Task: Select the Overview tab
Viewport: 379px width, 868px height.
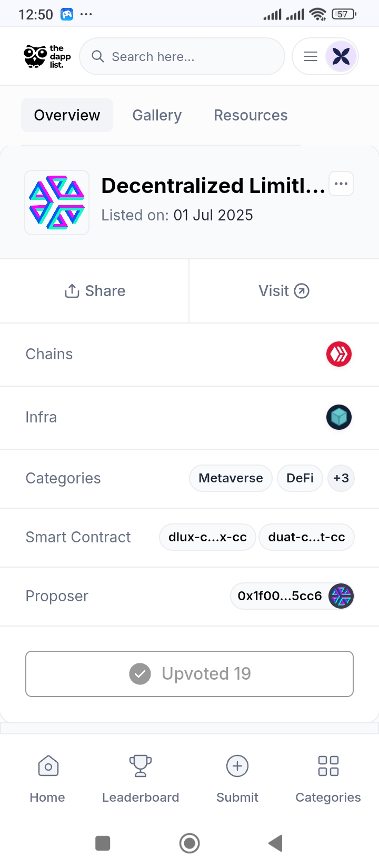Action: (x=67, y=115)
